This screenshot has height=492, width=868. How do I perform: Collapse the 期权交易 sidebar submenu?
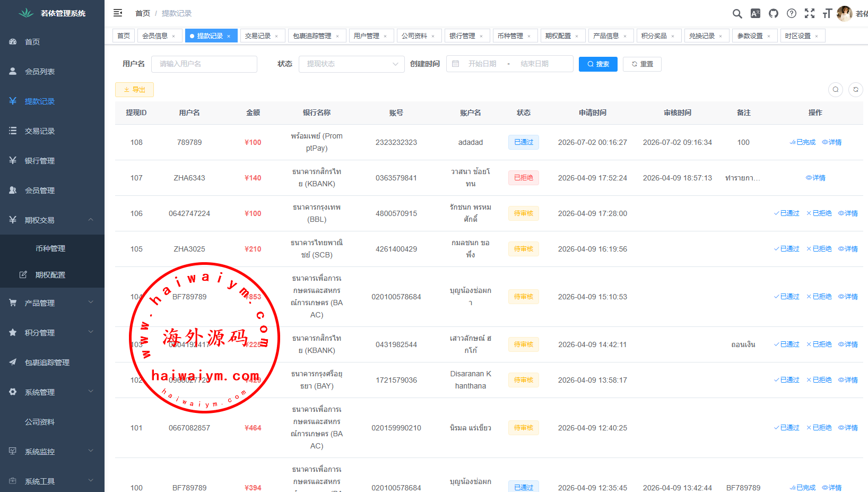(52, 220)
